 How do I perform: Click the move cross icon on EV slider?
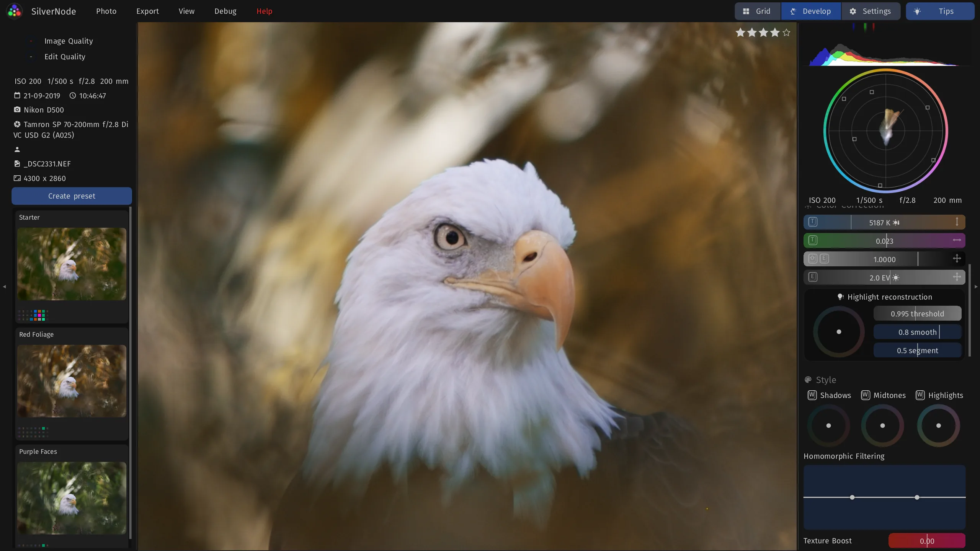pos(957,277)
